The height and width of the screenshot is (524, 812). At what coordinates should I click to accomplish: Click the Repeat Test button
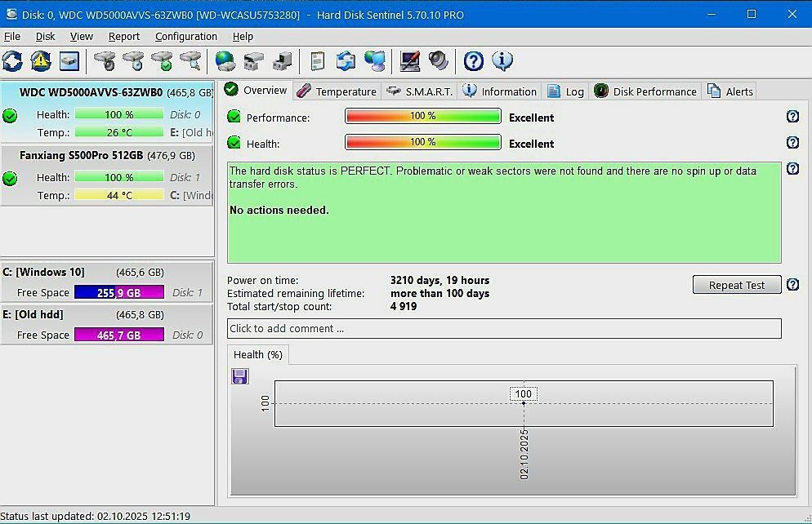tap(736, 285)
